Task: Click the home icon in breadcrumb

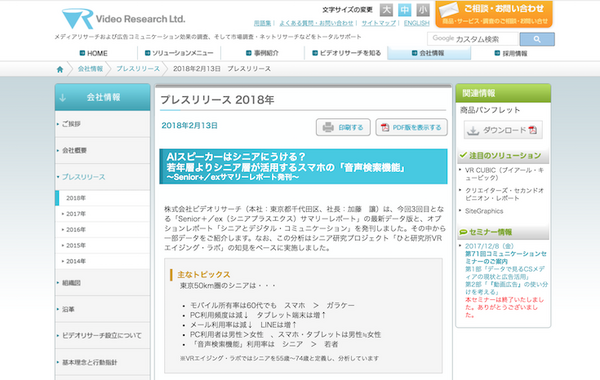Action: 60,69
